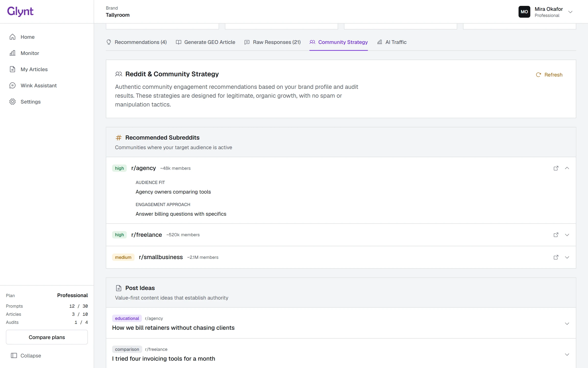Click the high badge on r/agency
The height and width of the screenshot is (368, 588).
tap(119, 168)
